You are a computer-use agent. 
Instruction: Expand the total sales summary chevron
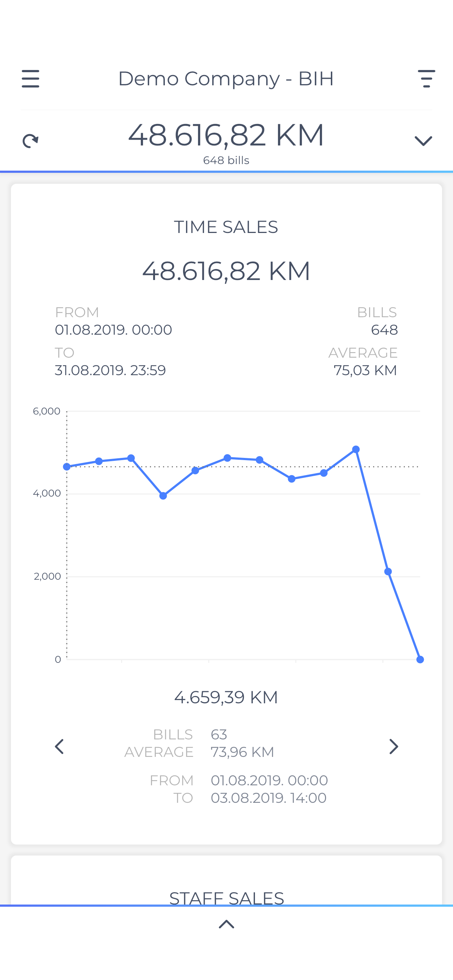[423, 141]
